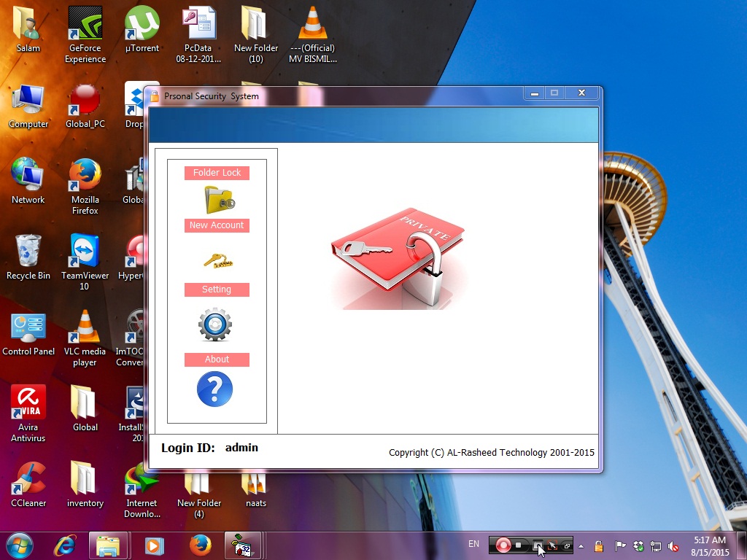Select the Avira Antivirus desktop shortcut
747x560 pixels.
coord(28,414)
